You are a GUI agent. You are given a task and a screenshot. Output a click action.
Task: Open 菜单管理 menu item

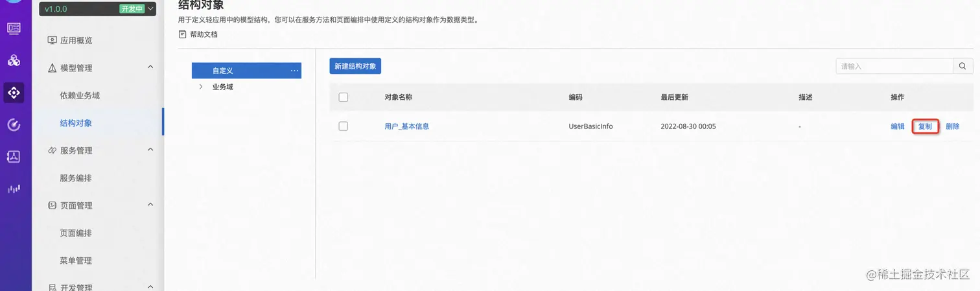pyautogui.click(x=76, y=261)
